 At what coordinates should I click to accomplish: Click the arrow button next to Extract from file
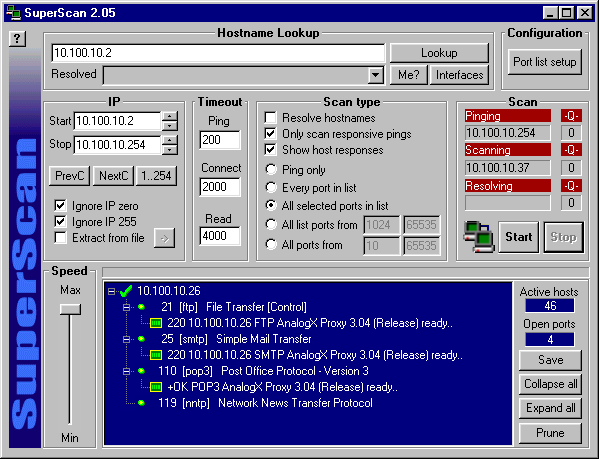164,238
